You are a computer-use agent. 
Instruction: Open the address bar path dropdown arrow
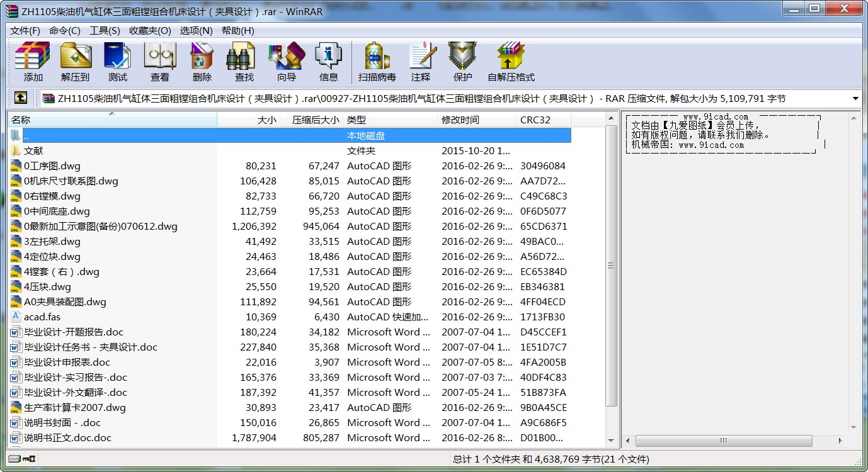coord(855,98)
